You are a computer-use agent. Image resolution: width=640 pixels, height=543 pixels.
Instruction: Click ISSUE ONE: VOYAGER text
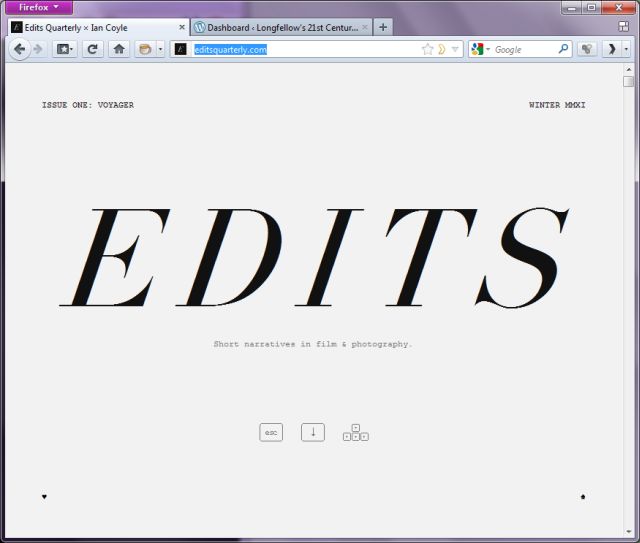coord(88,105)
